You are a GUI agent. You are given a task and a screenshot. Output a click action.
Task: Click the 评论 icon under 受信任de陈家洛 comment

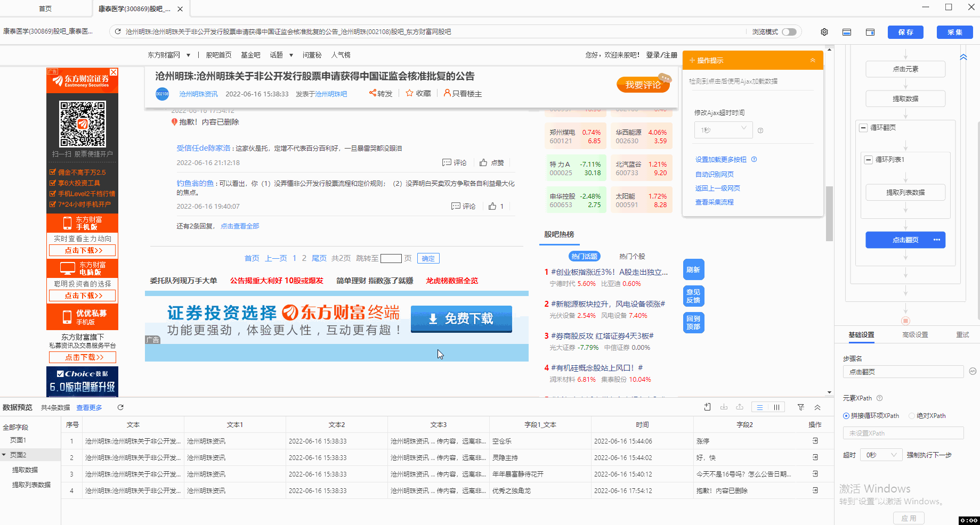(447, 162)
